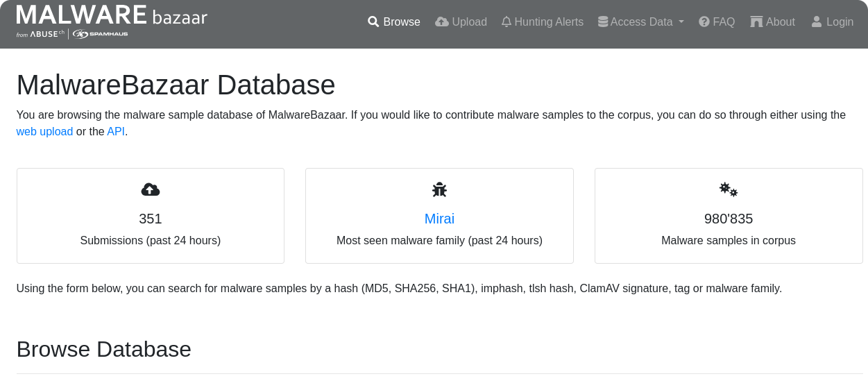Select the About menu label
The height and width of the screenshot is (381, 868).
[781, 22]
